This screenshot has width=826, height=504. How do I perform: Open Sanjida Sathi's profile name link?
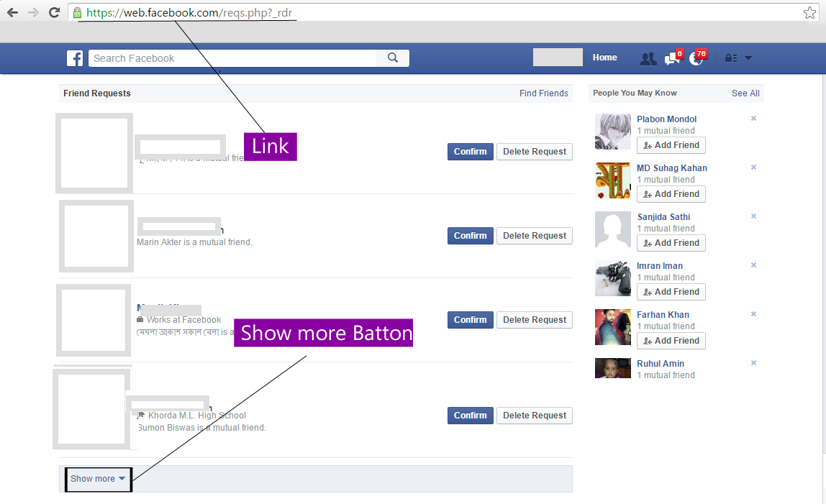(x=663, y=217)
